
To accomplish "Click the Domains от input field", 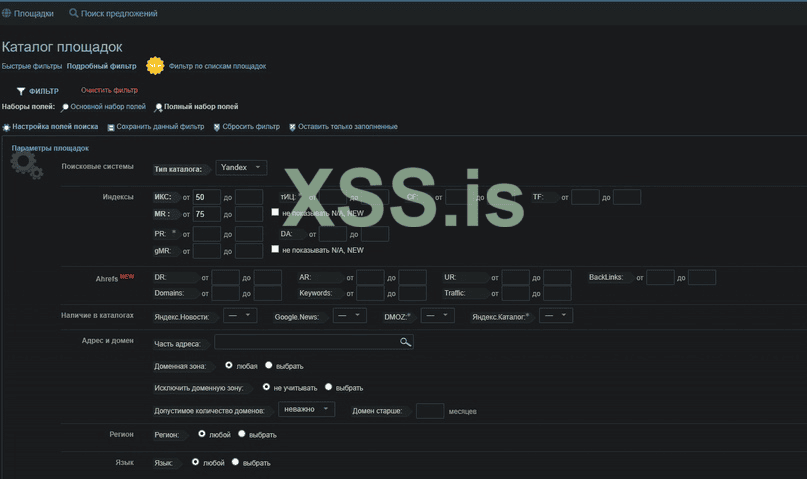I will click(x=225, y=293).
